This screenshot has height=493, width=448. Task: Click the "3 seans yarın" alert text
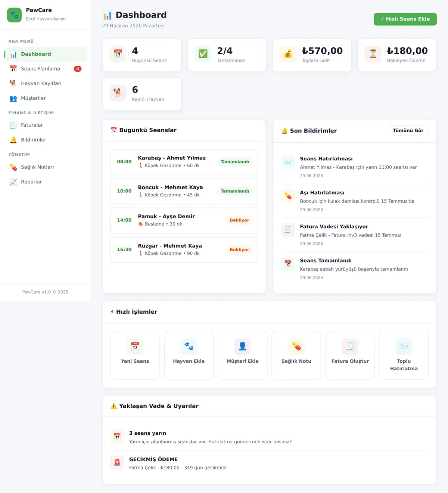(147, 433)
